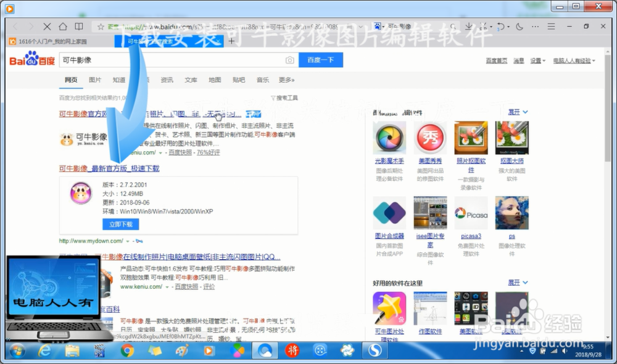Image resolution: width=617 pixels, height=364 pixels.
Task: Open 可牛影像_最新官方版_极速下载 link
Action: 109,168
